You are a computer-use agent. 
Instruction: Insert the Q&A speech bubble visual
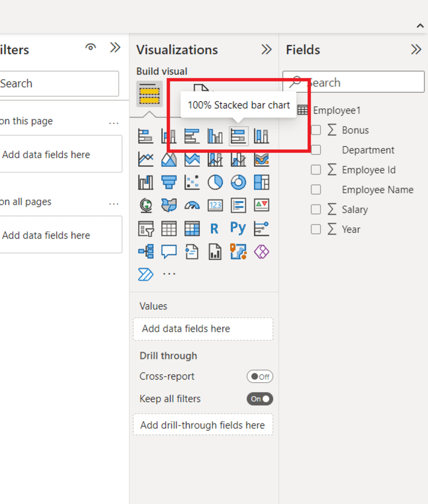pyautogui.click(x=169, y=252)
